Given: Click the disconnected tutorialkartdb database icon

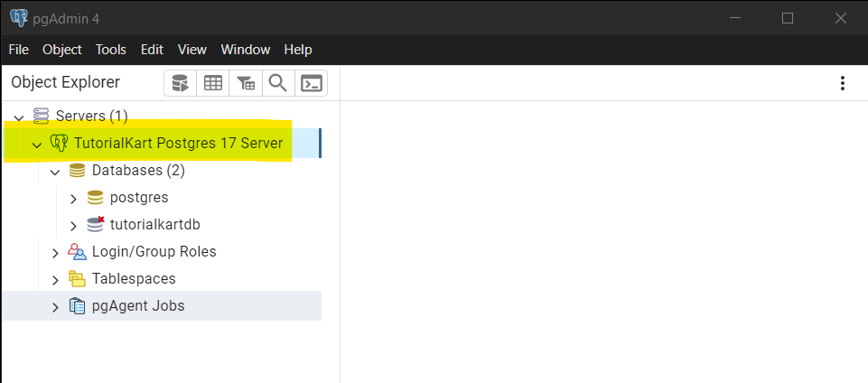Looking at the screenshot, I should coord(95,224).
